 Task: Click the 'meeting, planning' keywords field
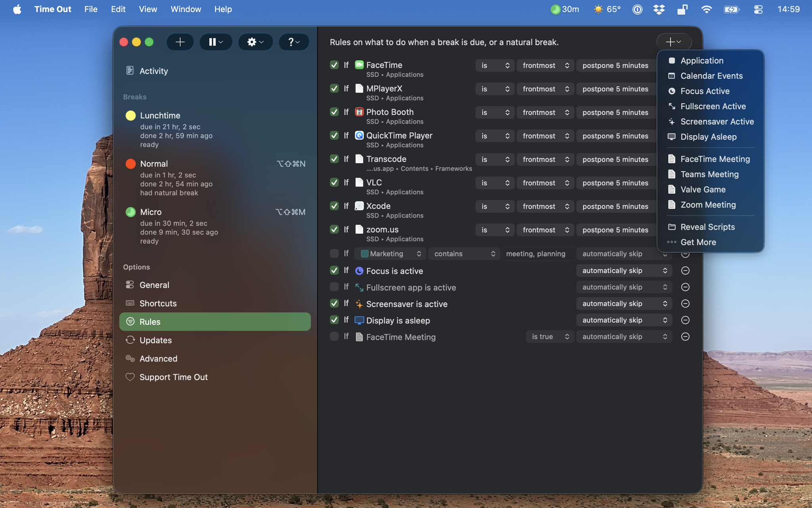pyautogui.click(x=538, y=254)
